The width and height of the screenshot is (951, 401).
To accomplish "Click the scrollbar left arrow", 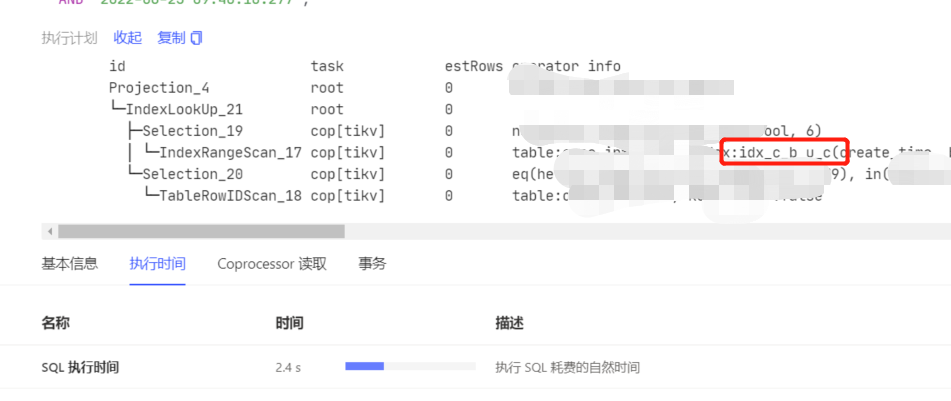I will (x=47, y=231).
